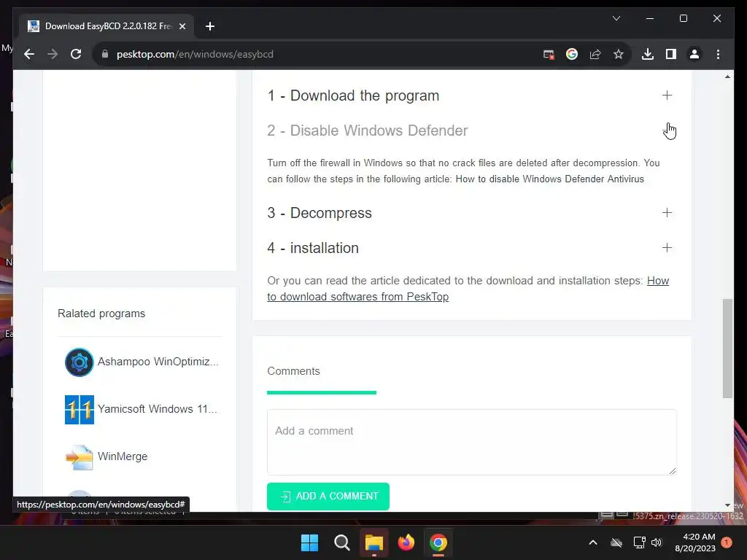The image size is (747, 560).
Task: Open Chrome downloads icon
Action: (648, 54)
